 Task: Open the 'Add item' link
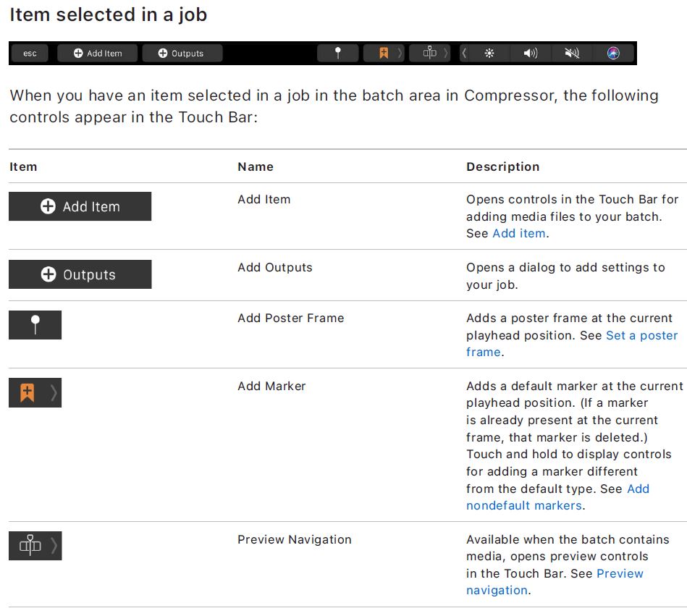(x=519, y=233)
